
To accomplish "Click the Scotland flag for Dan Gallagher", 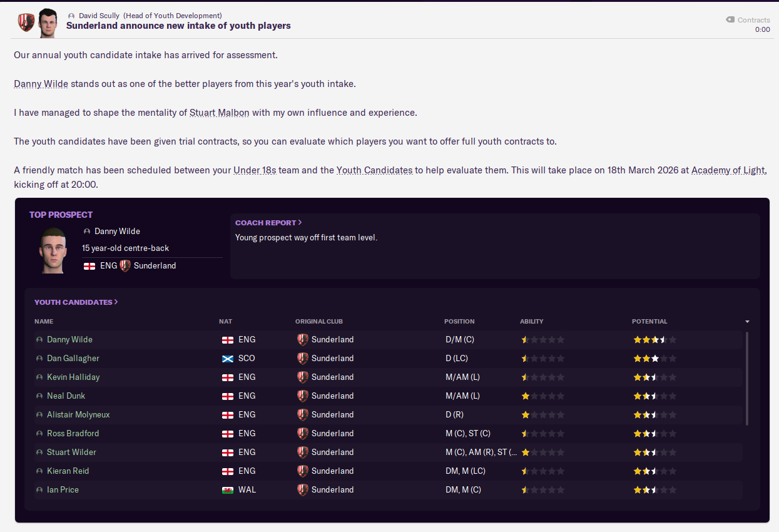I will click(228, 359).
